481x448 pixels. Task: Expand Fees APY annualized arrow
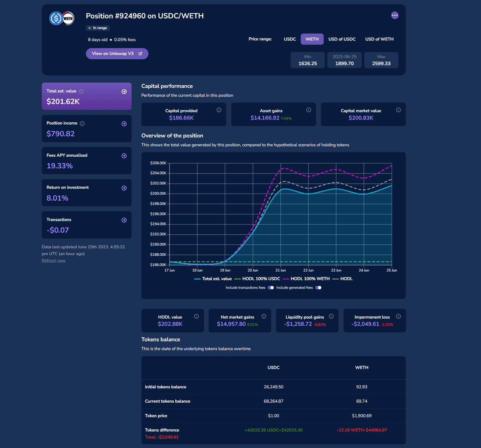(x=124, y=156)
